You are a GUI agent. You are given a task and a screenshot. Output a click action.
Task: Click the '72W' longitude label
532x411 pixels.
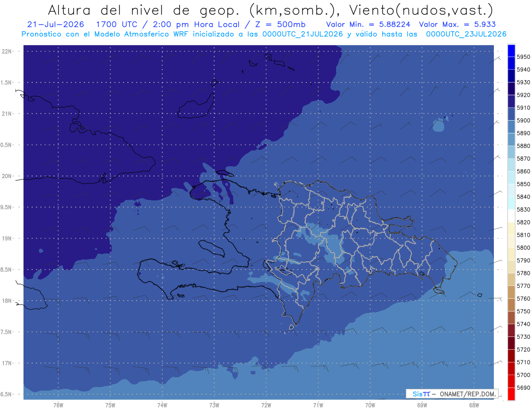[266, 405]
